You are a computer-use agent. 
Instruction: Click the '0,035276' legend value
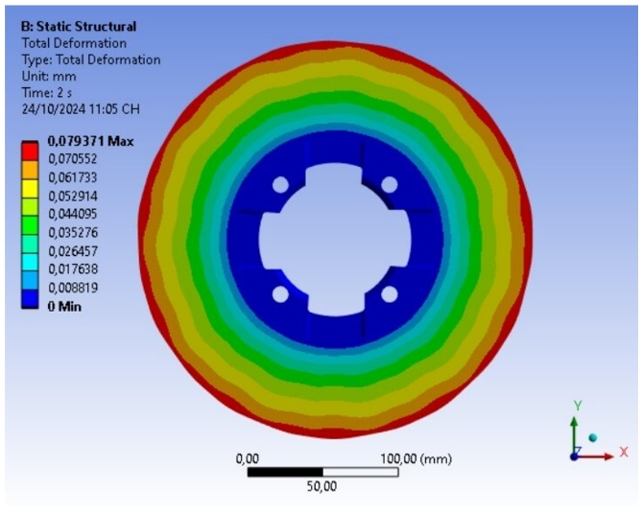[x=73, y=233]
